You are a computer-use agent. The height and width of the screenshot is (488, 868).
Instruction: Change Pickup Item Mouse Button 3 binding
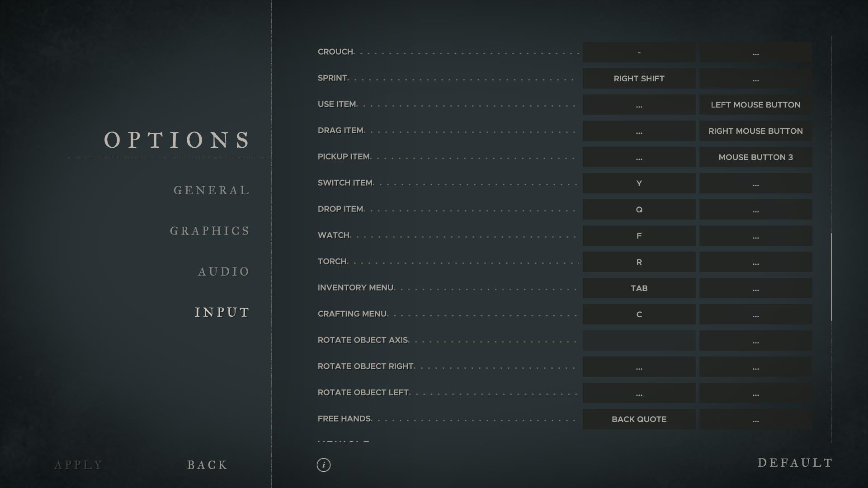coord(755,157)
